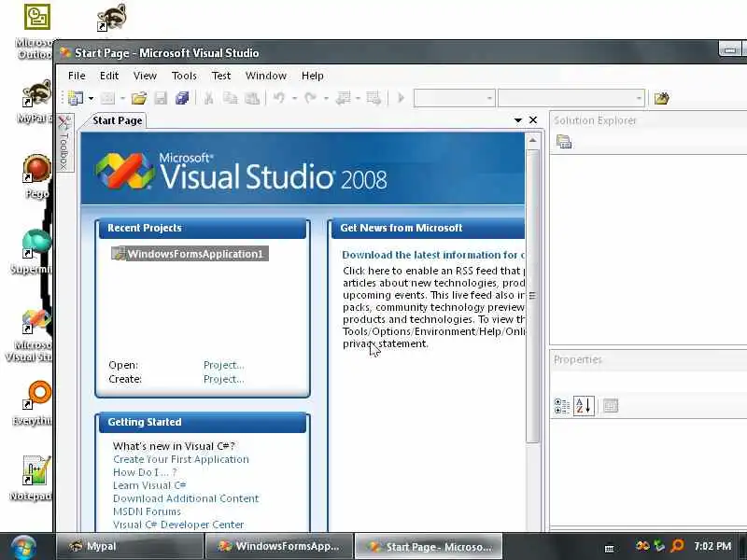
Task: Click the taskbar clock showing 7:02 PM
Action: point(712,546)
